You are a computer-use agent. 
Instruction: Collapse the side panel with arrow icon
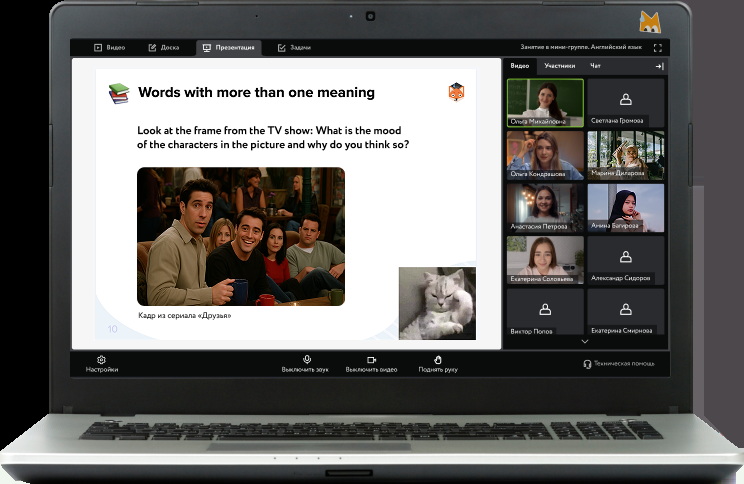(x=660, y=66)
